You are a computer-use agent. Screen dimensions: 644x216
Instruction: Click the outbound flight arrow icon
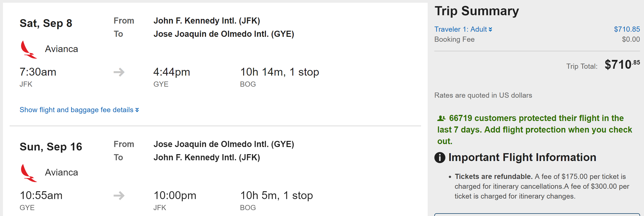click(x=119, y=72)
